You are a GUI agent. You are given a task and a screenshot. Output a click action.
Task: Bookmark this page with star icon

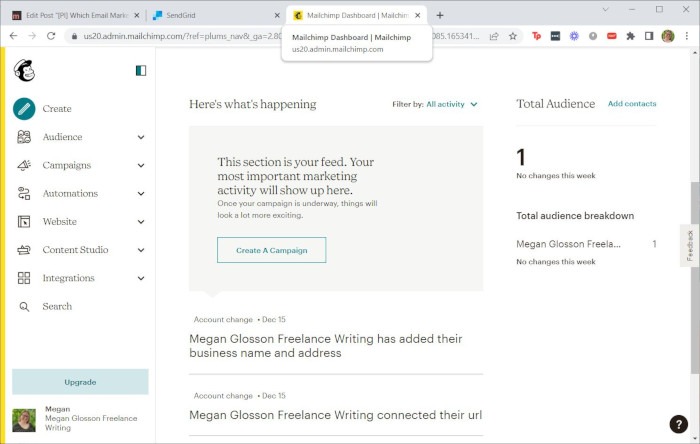coord(512,36)
